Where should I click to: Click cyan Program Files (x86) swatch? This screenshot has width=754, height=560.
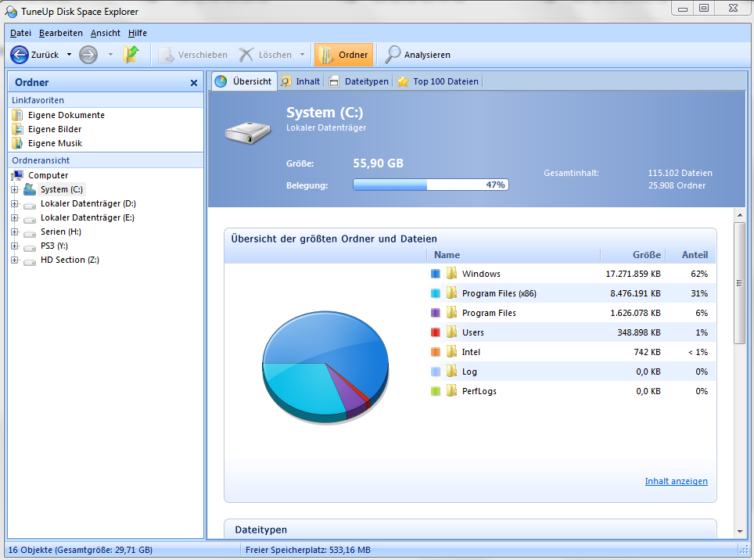click(436, 293)
